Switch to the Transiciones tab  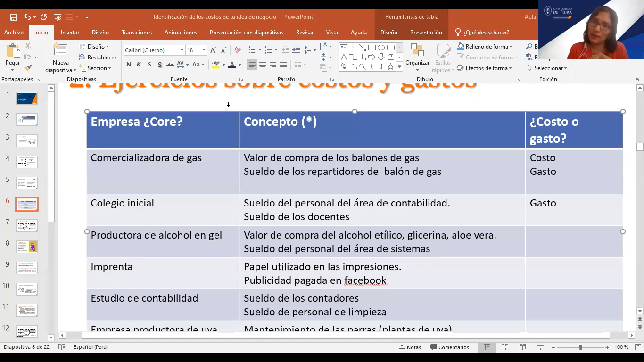pos(137,33)
